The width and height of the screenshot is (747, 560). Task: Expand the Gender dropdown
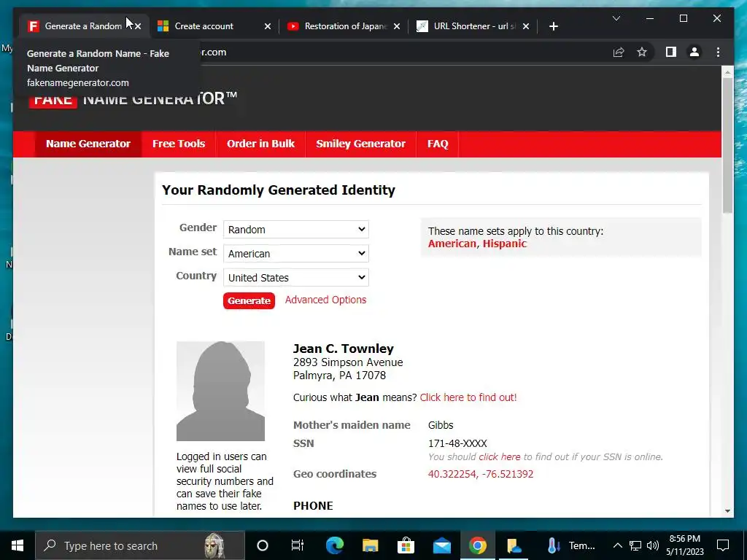(x=296, y=230)
